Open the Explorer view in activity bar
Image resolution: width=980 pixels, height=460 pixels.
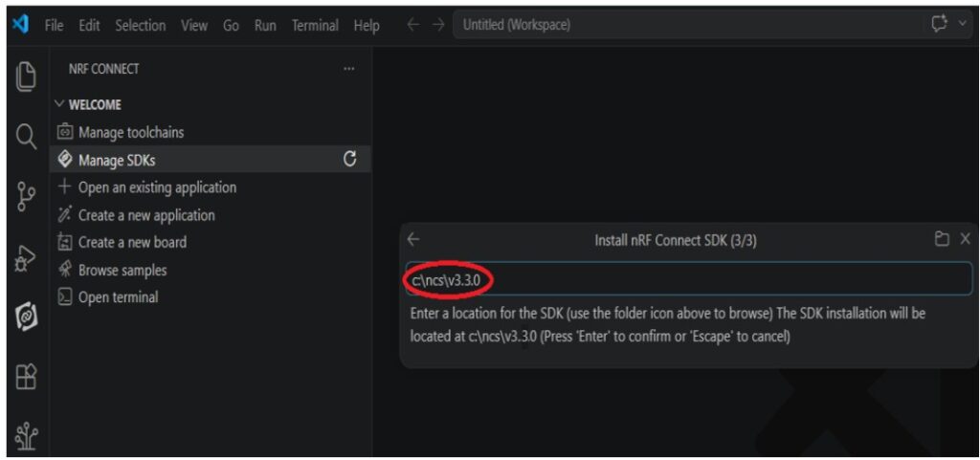coord(26,77)
